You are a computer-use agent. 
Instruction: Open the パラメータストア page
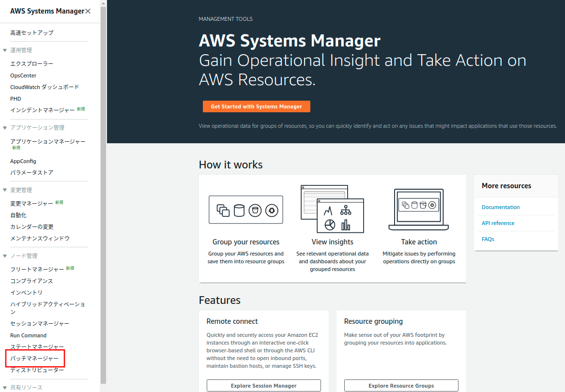pos(32,172)
